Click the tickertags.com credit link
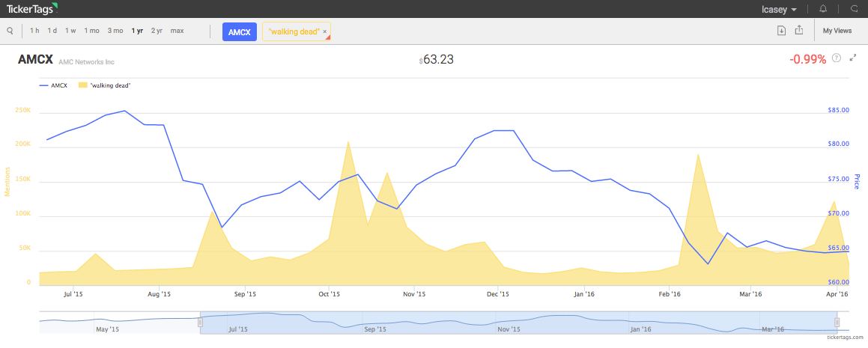The height and width of the screenshot is (348, 868). (844, 336)
